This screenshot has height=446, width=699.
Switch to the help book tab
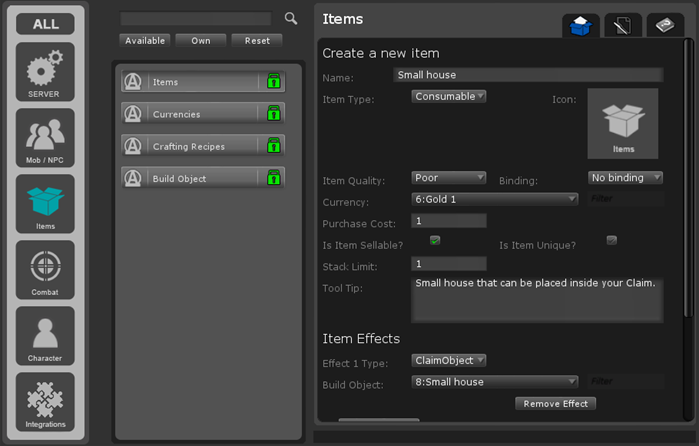click(x=665, y=27)
